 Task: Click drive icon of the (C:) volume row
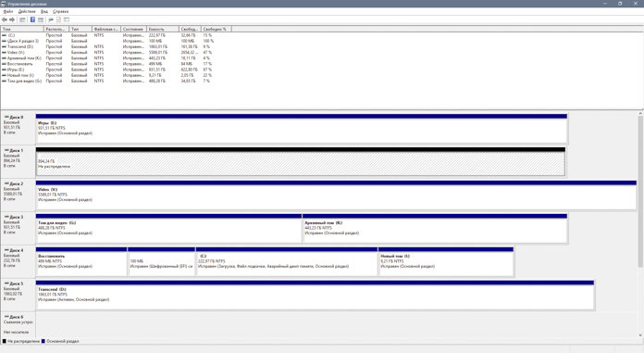[4, 35]
